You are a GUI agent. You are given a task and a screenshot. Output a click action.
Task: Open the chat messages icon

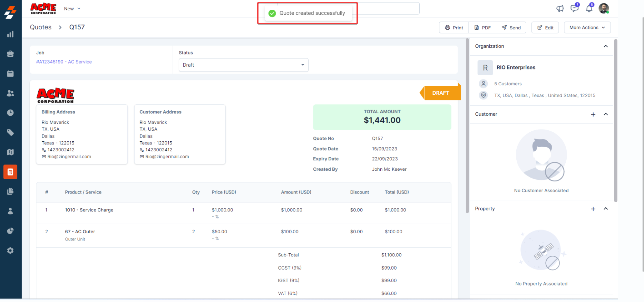click(574, 8)
